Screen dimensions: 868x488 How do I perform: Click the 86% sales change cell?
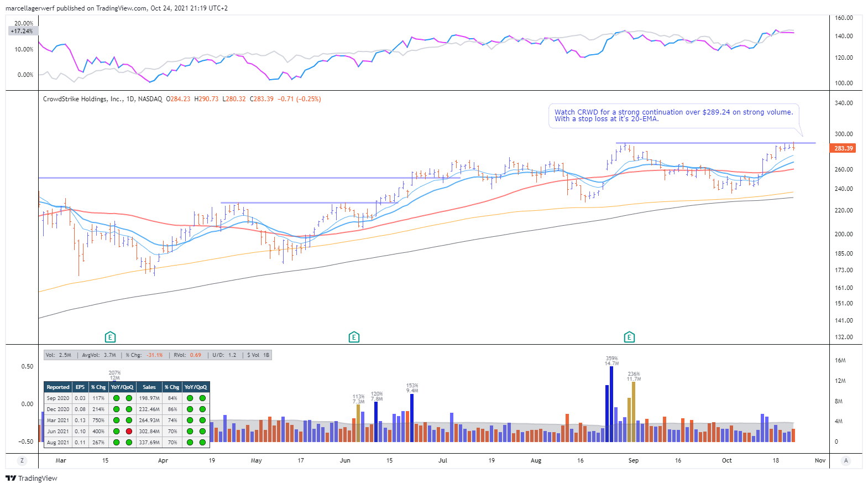tap(172, 409)
